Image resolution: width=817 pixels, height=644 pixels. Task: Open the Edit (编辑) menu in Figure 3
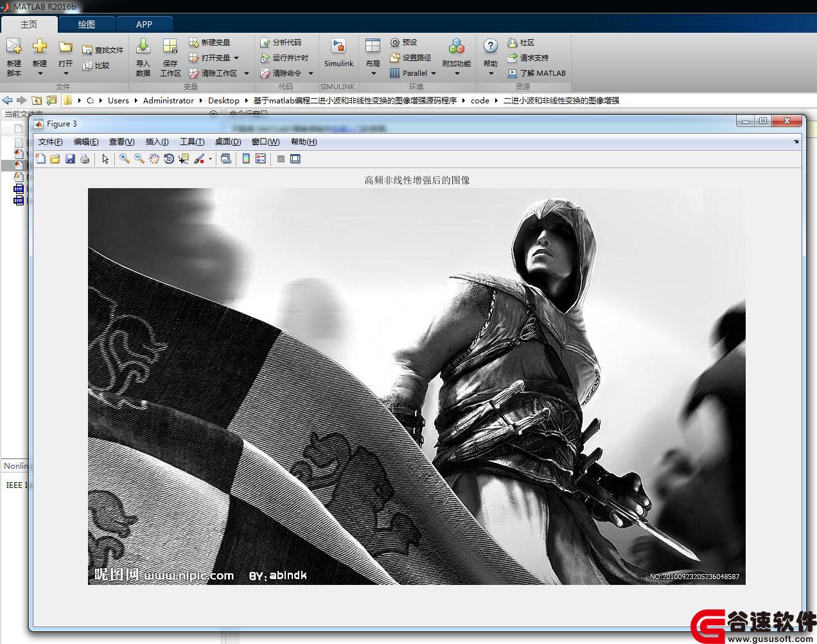click(86, 142)
